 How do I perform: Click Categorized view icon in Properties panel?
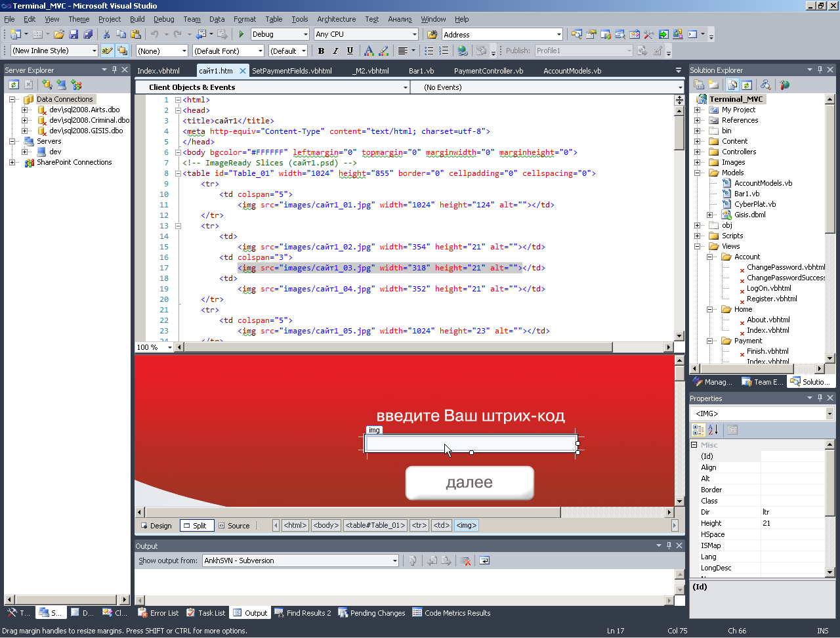(698, 430)
